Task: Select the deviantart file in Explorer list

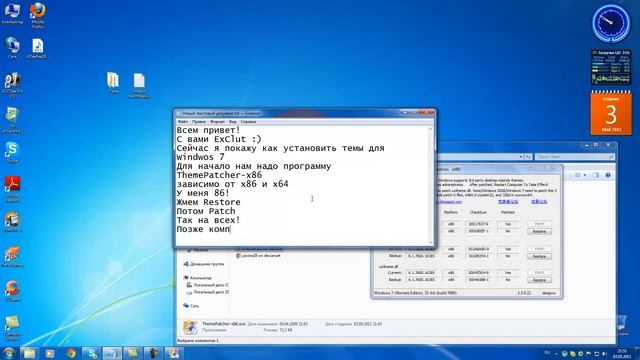Action: pyautogui.click(x=258, y=256)
